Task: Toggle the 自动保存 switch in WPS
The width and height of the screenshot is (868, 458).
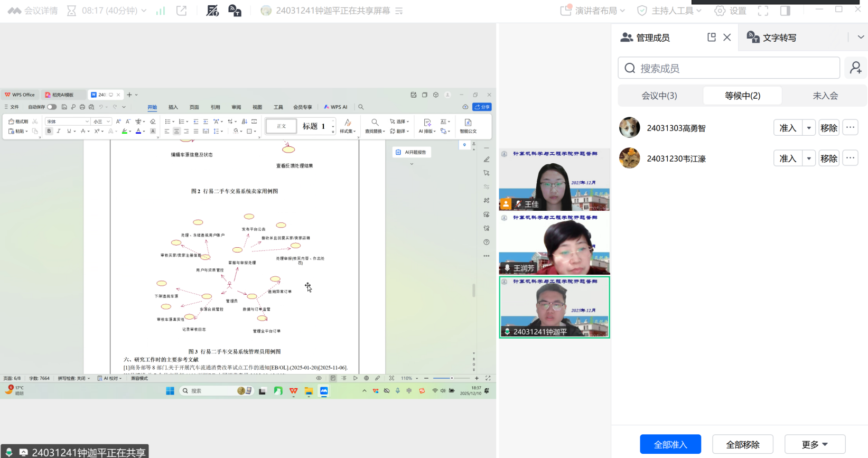Action: [x=52, y=107]
